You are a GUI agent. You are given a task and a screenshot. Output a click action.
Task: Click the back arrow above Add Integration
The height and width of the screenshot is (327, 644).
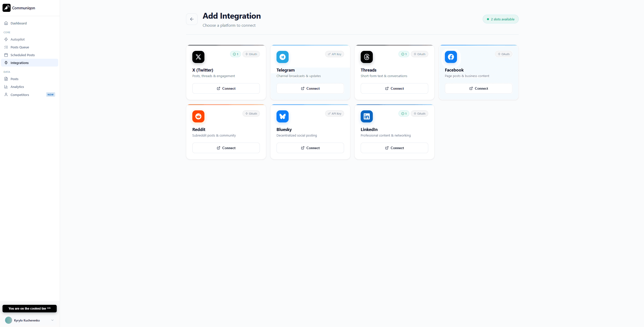(x=192, y=19)
